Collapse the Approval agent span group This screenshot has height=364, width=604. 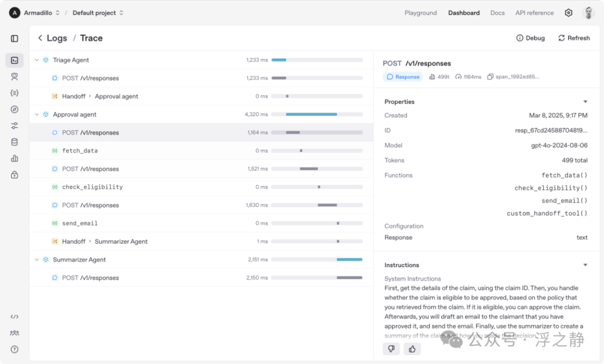(36, 114)
